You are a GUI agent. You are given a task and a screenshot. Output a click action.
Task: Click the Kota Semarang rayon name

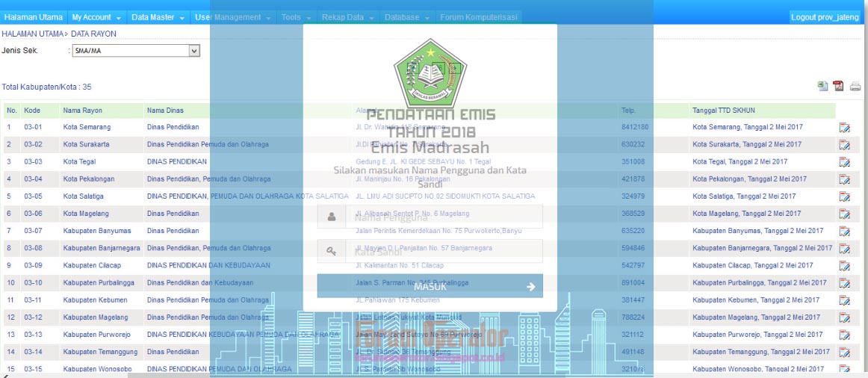click(x=87, y=127)
